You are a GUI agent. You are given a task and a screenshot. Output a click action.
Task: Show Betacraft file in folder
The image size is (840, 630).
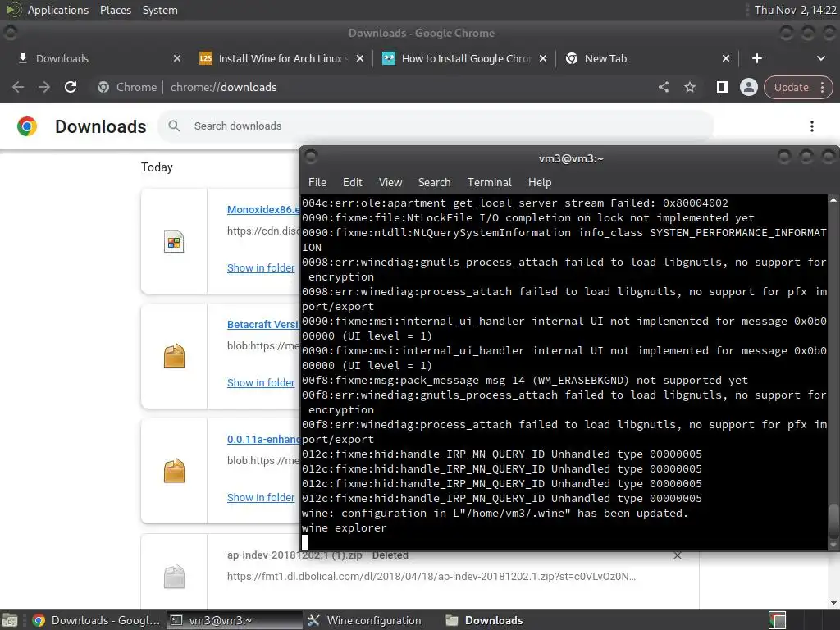(260, 382)
